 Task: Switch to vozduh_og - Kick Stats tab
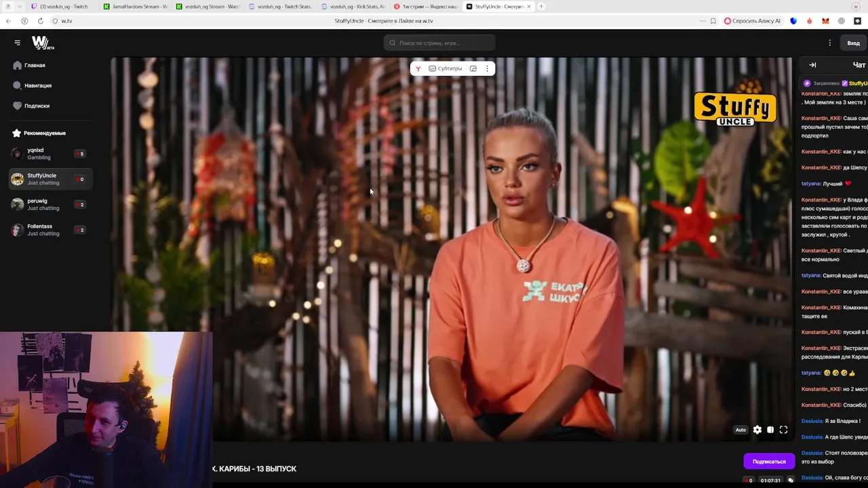pos(353,6)
